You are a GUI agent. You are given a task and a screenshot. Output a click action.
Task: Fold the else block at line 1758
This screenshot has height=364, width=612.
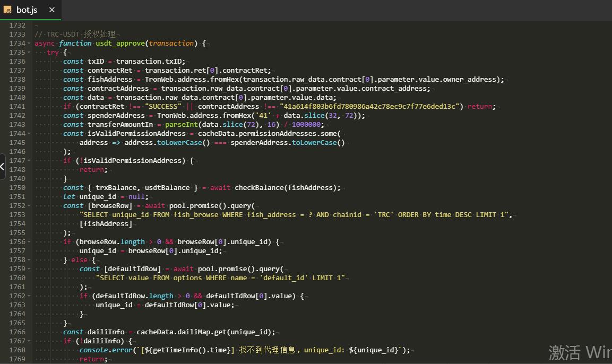pos(28,260)
